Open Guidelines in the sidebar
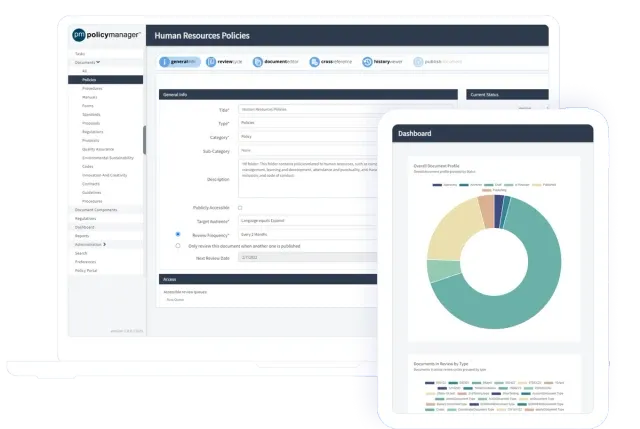Viewport: 640px width, 429px height. pyautogui.click(x=91, y=193)
